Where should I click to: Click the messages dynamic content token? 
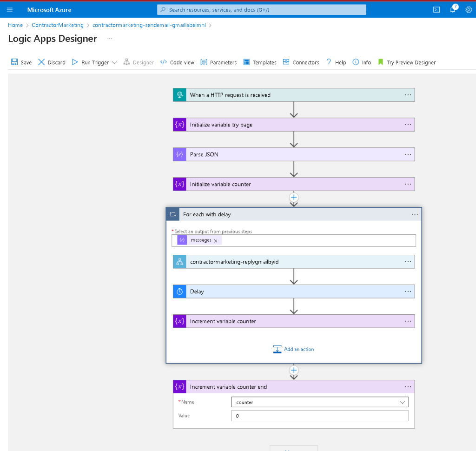(199, 240)
